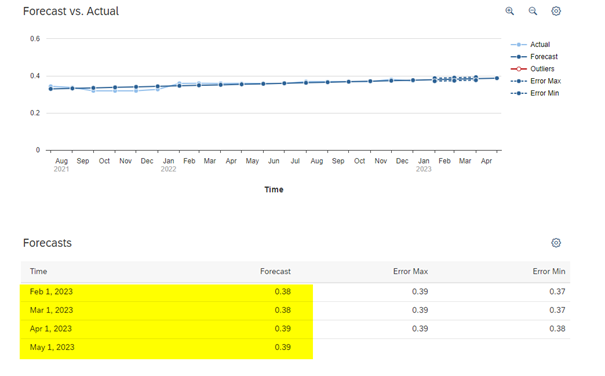Select the Mar 1, 2023 forecast row
The height and width of the screenshot is (376, 605).
(295, 310)
